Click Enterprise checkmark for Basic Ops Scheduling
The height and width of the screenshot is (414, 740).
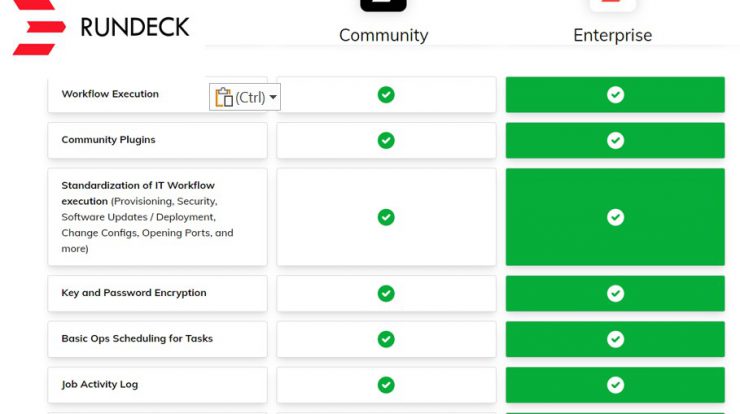(615, 339)
